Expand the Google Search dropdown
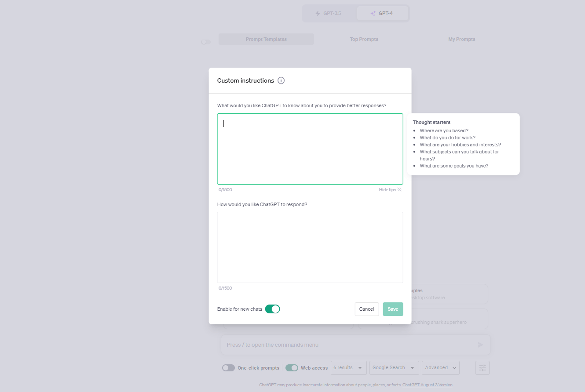585x392 pixels. pyautogui.click(x=394, y=368)
